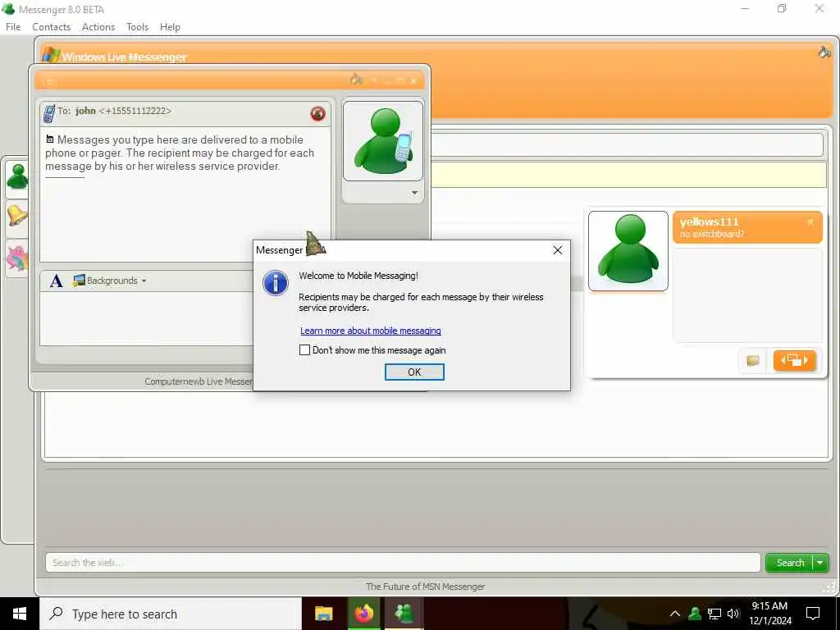Dismiss the yellows111 notification with X
The width and height of the screenshot is (840, 630).
coord(810,221)
